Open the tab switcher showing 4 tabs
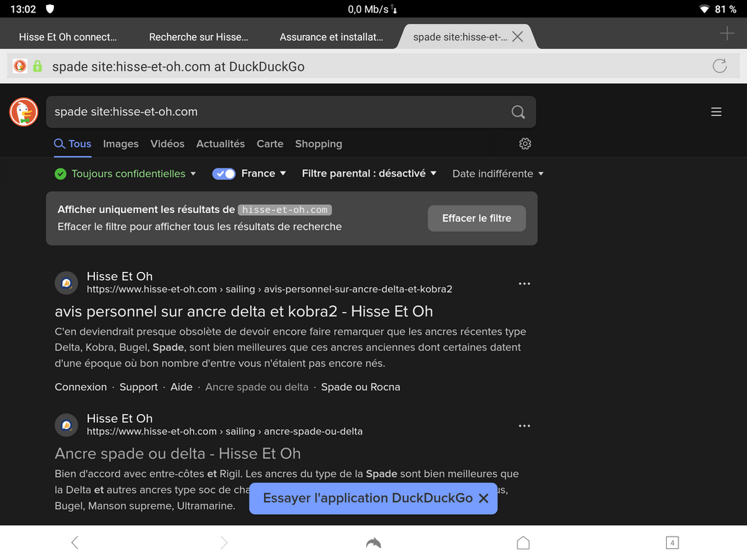The height and width of the screenshot is (560, 747). click(x=672, y=542)
